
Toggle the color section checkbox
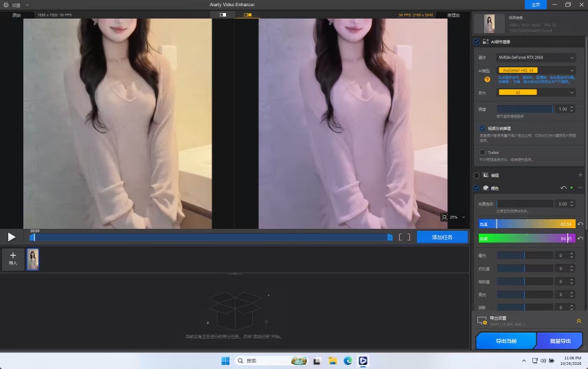(476, 188)
